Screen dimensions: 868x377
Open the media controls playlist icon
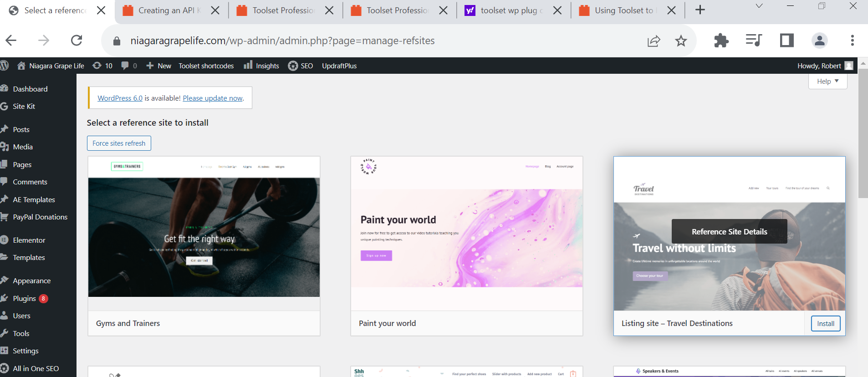coord(753,41)
